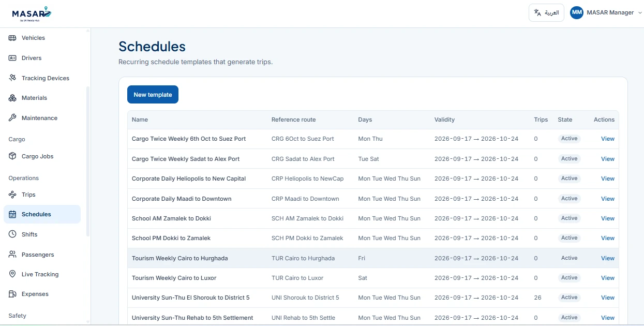Click the Trips column header
This screenshot has height=326, width=644.
click(x=541, y=120)
